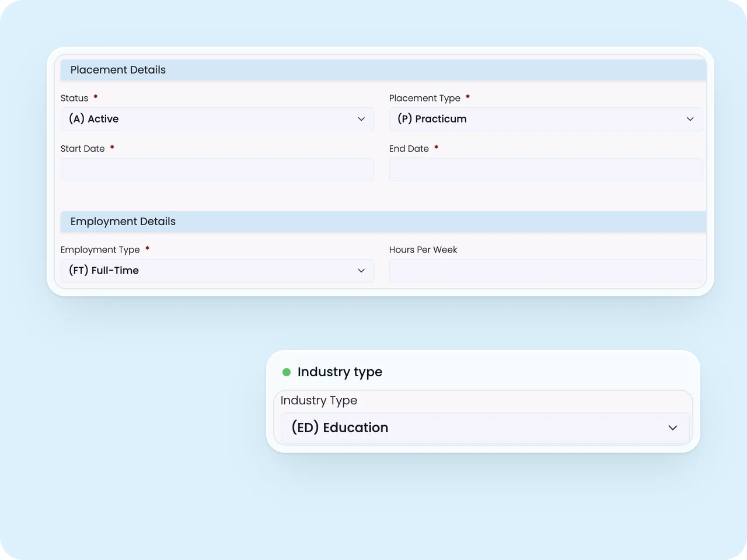
Task: Open the Industry Type dropdown showing Education
Action: [x=485, y=428]
